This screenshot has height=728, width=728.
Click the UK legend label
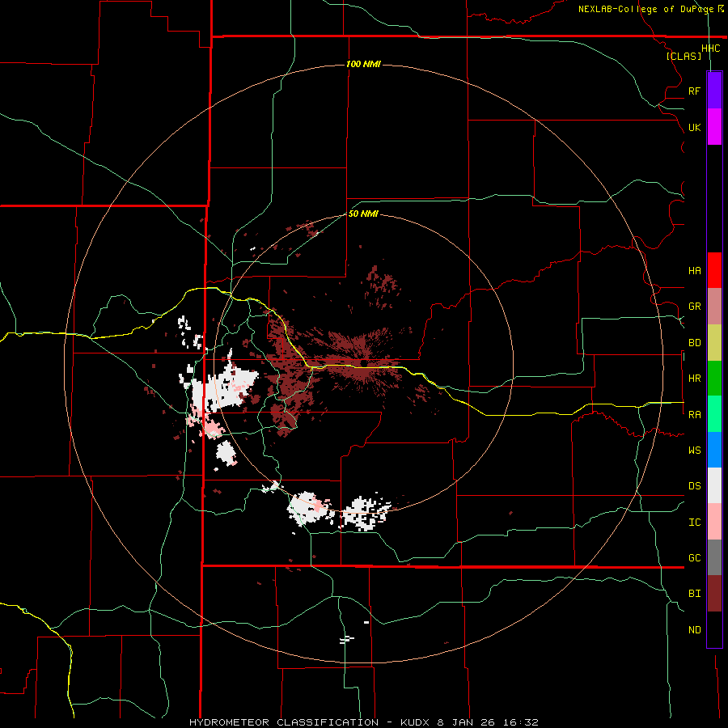694,127
